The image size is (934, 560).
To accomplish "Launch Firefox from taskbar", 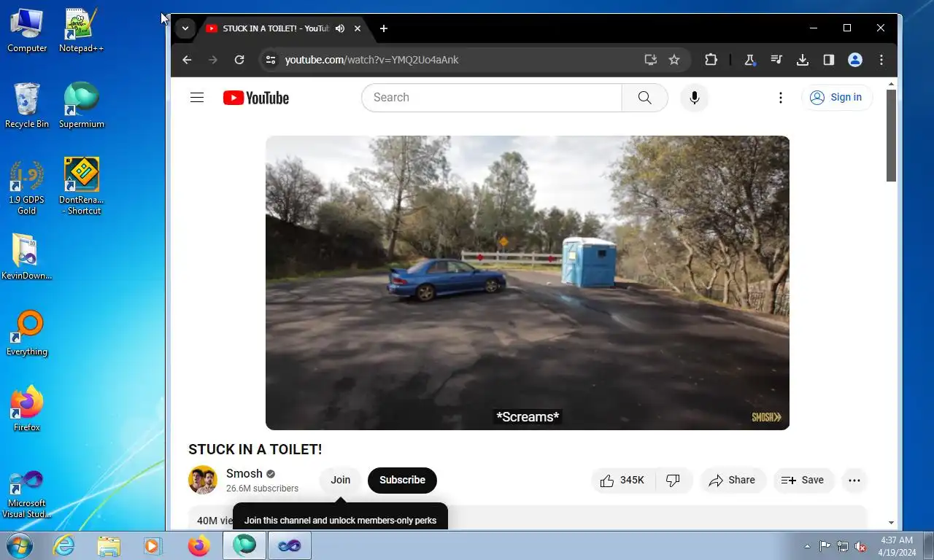I will tap(198, 545).
